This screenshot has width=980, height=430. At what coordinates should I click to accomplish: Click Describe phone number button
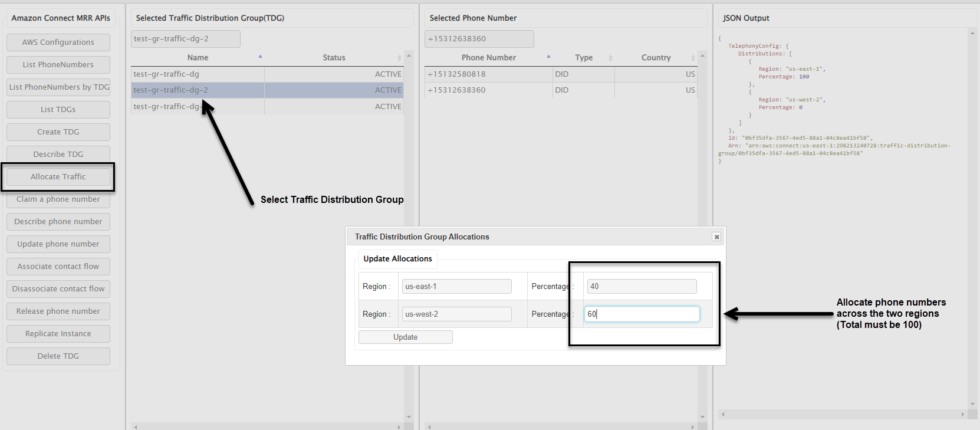pos(58,222)
